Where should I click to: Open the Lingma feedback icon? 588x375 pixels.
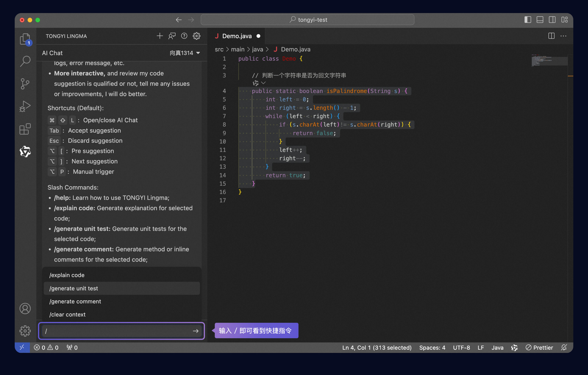[172, 36]
